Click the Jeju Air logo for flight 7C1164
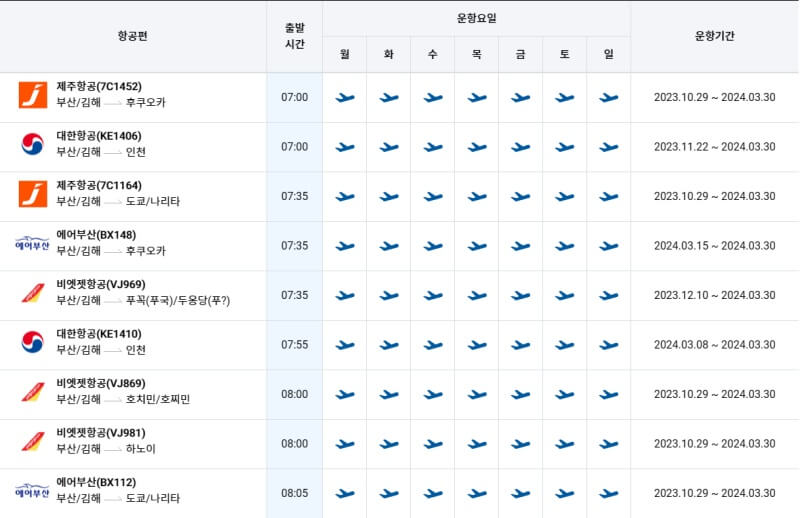Screen dimensions: 800x518 (33, 194)
